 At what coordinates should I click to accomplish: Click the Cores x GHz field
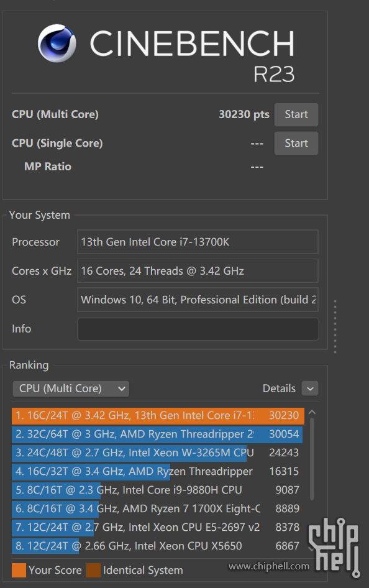[x=198, y=271]
